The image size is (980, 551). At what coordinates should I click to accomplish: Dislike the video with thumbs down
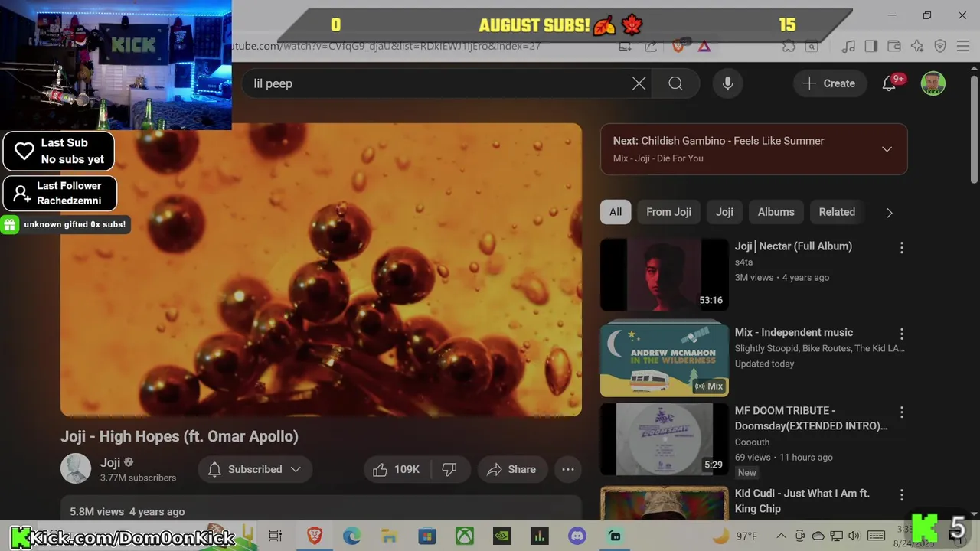(x=449, y=469)
